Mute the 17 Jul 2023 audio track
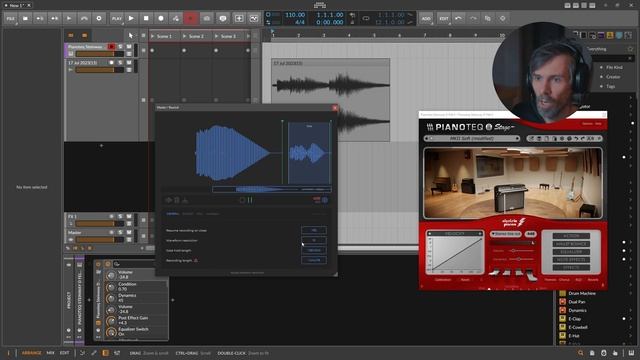The height and width of the screenshot is (360, 640). 129,62
